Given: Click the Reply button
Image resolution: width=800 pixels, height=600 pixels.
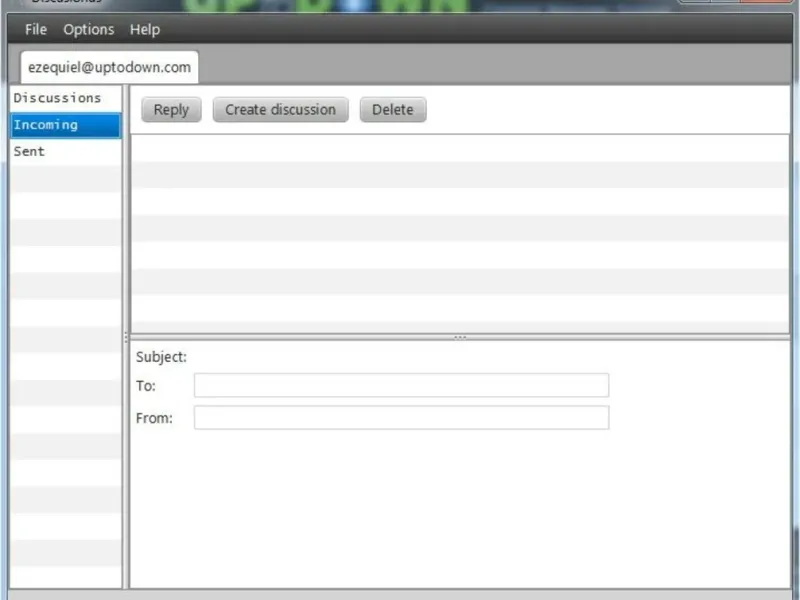Looking at the screenshot, I should pyautogui.click(x=171, y=110).
